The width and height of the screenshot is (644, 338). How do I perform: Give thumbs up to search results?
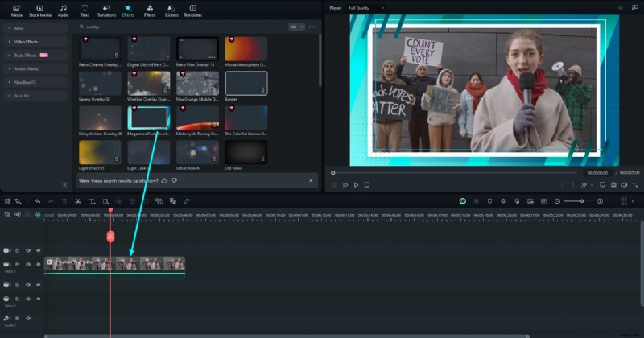pyautogui.click(x=164, y=181)
